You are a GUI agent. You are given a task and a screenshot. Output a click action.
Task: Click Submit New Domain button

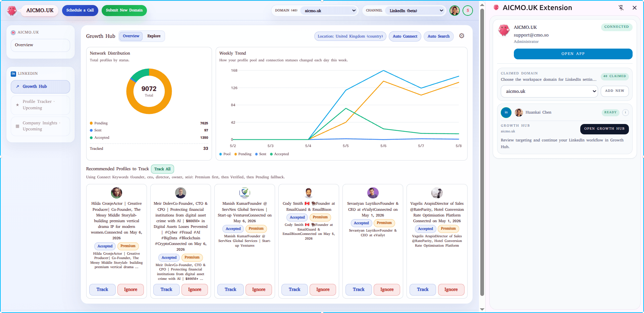pos(124,10)
